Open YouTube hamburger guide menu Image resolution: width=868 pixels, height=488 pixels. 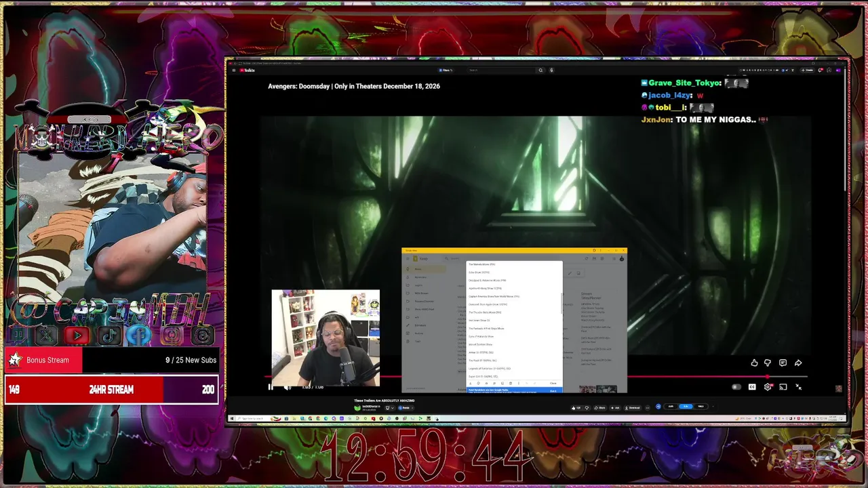point(234,70)
